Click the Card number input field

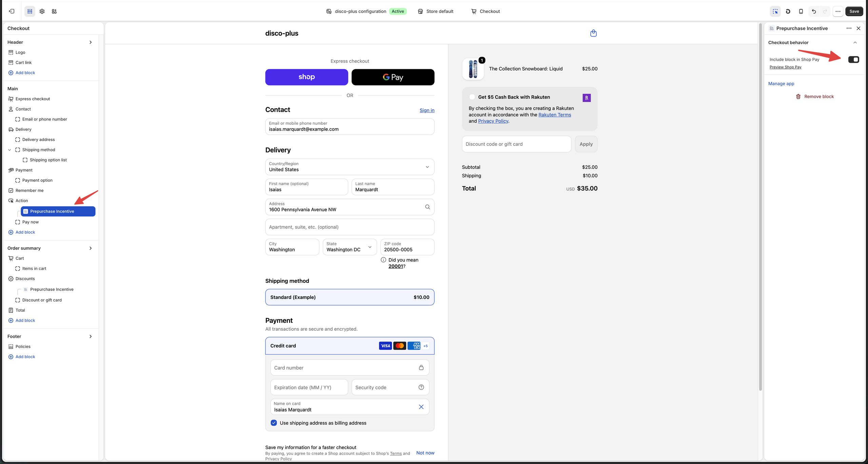click(x=350, y=368)
